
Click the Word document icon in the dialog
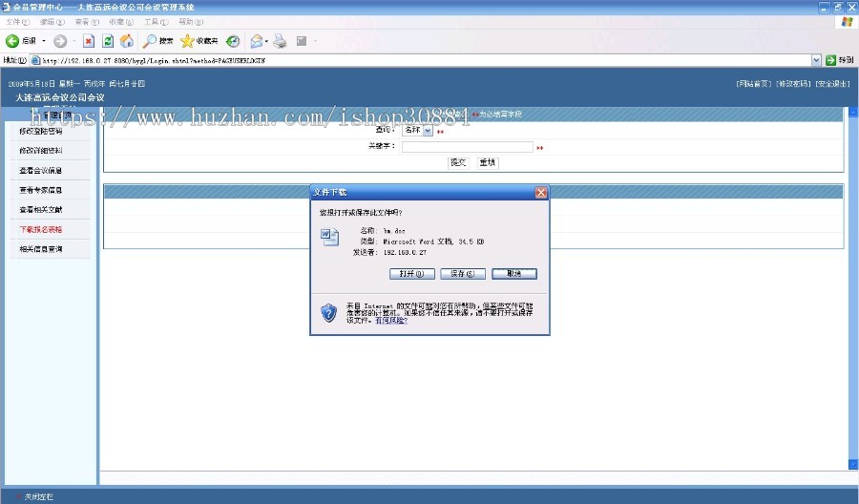tap(329, 238)
